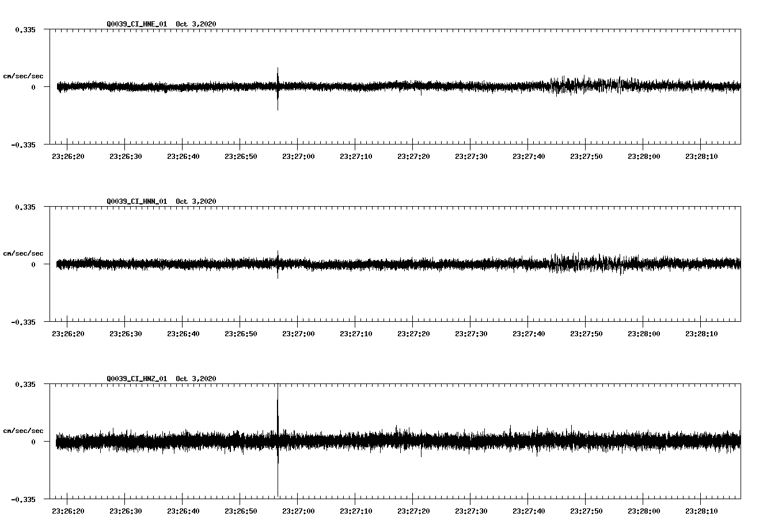The width and height of the screenshot is (782, 532).
Task: Select the Q0039_CI_HNE_01 channel title
Action: [x=136, y=24]
